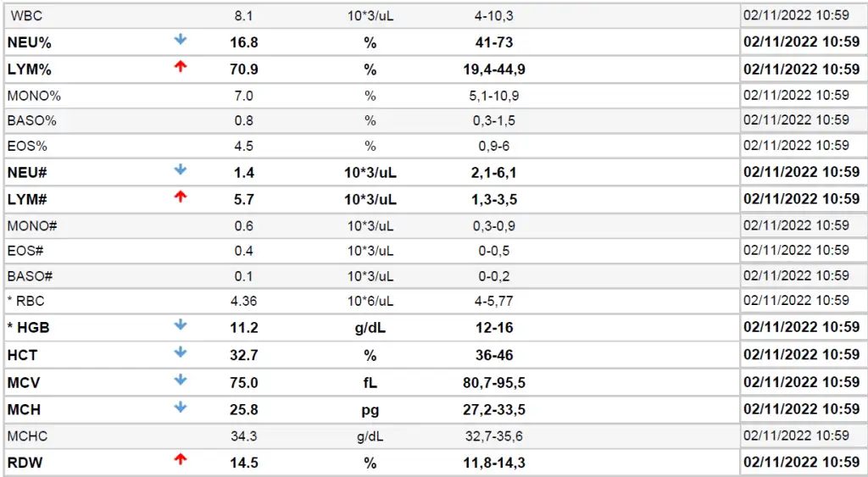Click the low indicator arrow for HCT
Viewport: 868px width, 477px height.
coord(180,352)
